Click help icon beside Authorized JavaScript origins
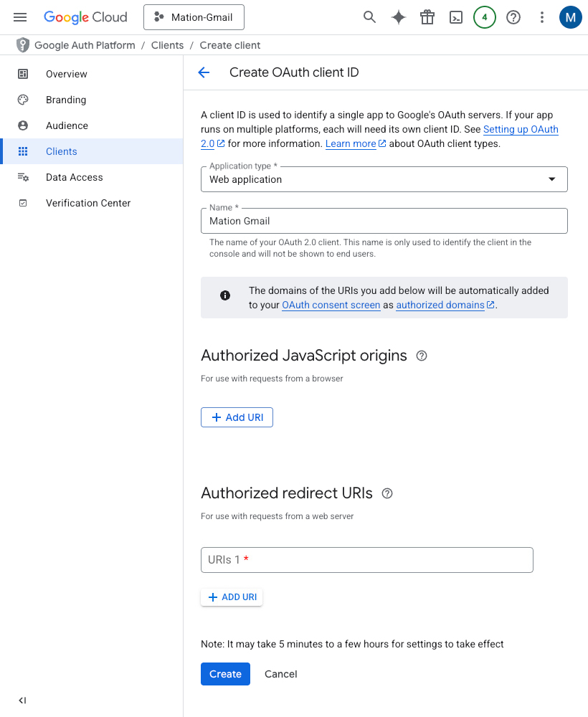588x717 pixels. point(422,356)
